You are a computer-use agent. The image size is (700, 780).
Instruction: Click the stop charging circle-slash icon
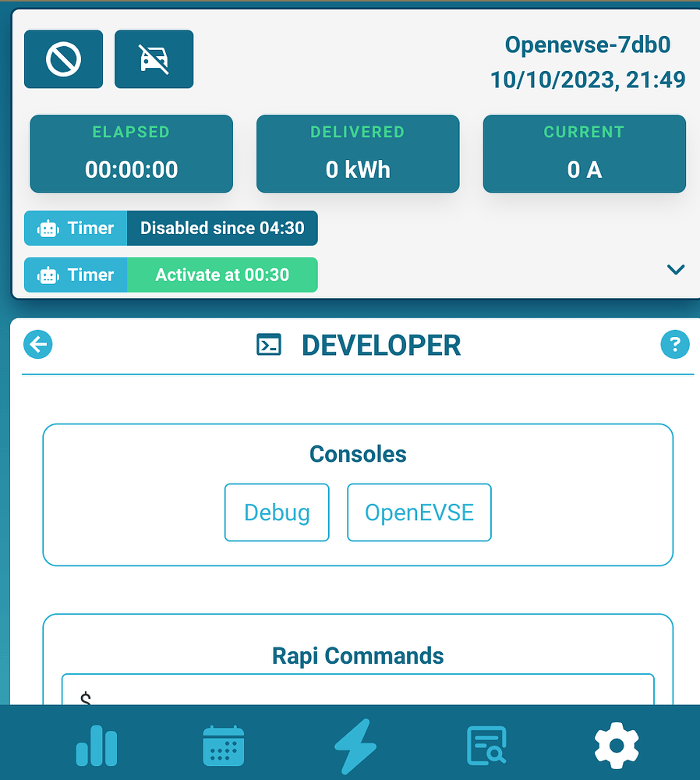coord(63,58)
